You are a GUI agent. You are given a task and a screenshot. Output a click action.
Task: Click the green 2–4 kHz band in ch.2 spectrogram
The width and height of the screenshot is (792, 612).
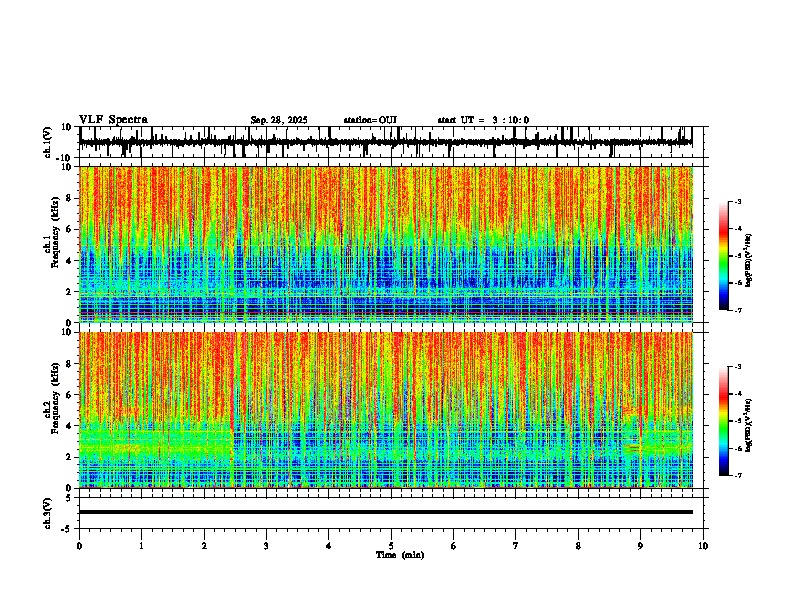click(156, 442)
